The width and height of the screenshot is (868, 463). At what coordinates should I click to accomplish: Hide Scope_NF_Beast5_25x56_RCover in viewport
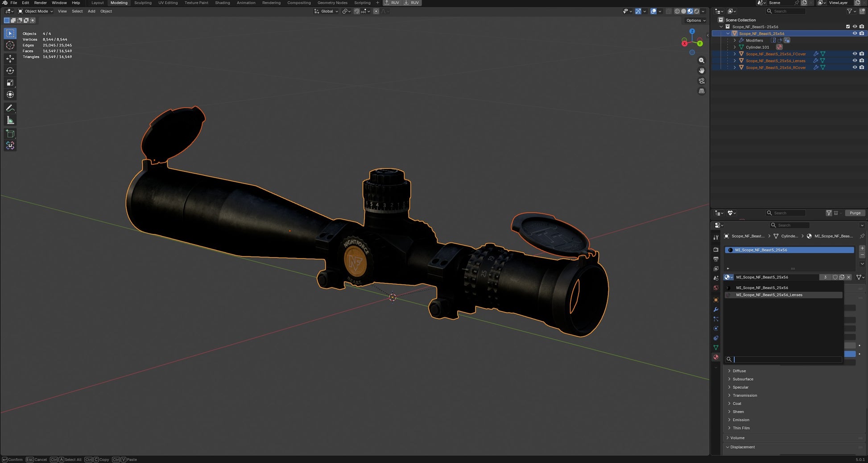tap(855, 67)
